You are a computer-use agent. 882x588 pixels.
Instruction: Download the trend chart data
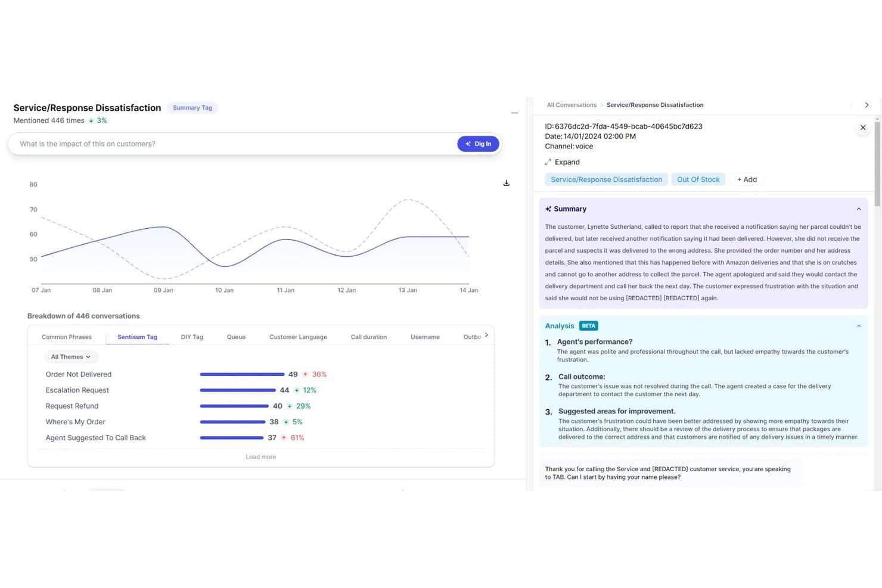pos(506,183)
